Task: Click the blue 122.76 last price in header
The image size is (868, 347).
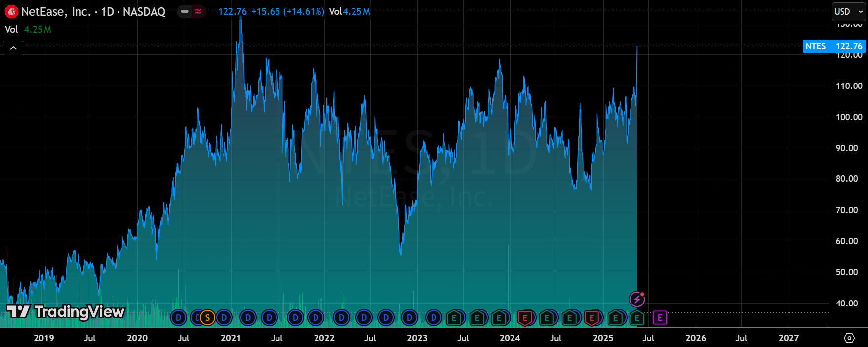Action: 233,12
